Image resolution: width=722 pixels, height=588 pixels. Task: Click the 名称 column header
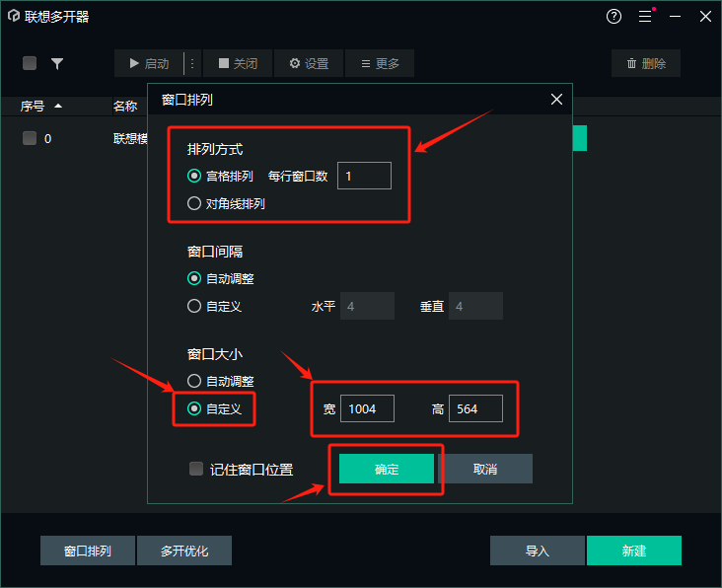(x=125, y=107)
